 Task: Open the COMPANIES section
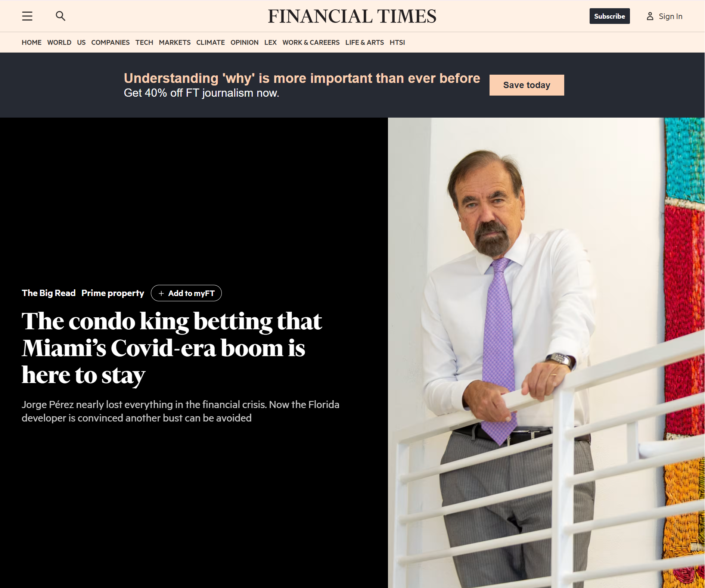[110, 43]
